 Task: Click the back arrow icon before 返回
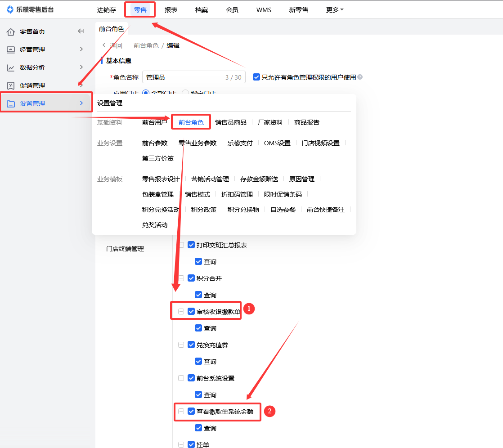(104, 45)
